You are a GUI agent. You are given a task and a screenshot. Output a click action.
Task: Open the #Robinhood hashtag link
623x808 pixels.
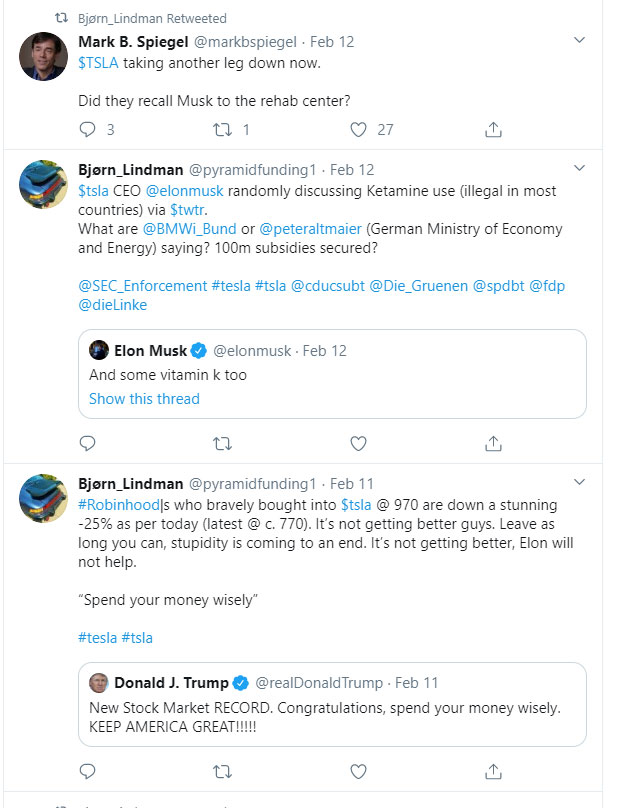click(119, 504)
